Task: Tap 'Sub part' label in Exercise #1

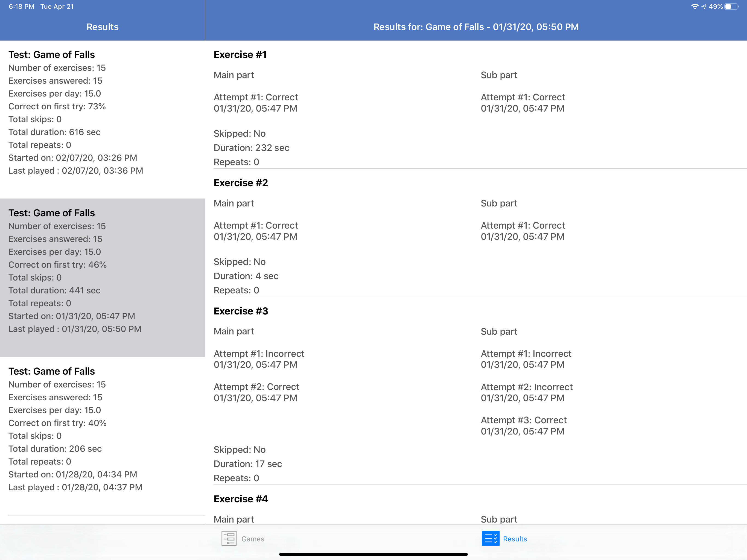Action: pos(499,75)
